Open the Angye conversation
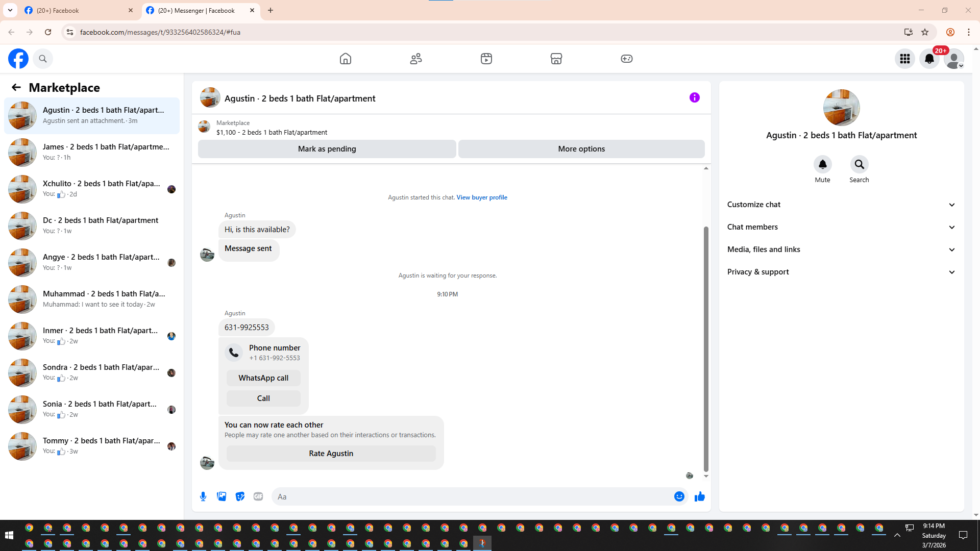This screenshot has height=551, width=980. coord(92,263)
